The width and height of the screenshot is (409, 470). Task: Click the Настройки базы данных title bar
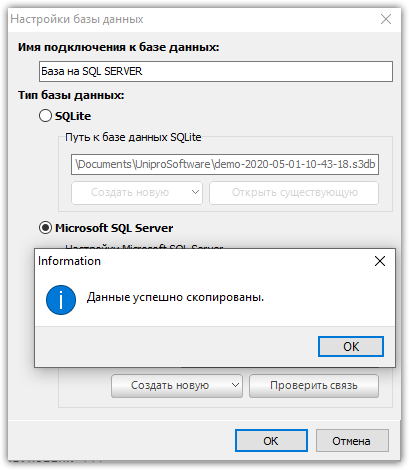pos(192,19)
